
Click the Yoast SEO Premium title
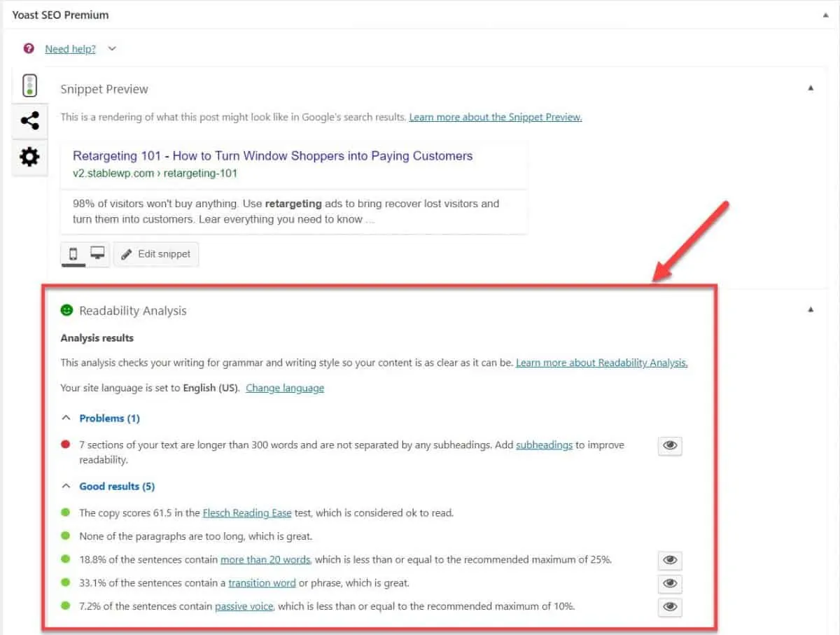click(x=61, y=14)
